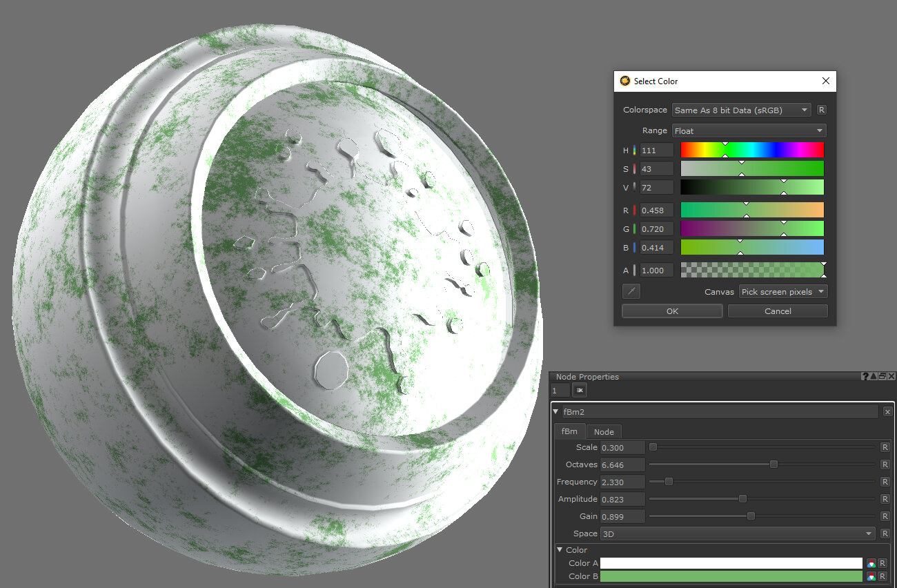The image size is (897, 588).
Task: Confirm color with OK button
Action: [672, 311]
